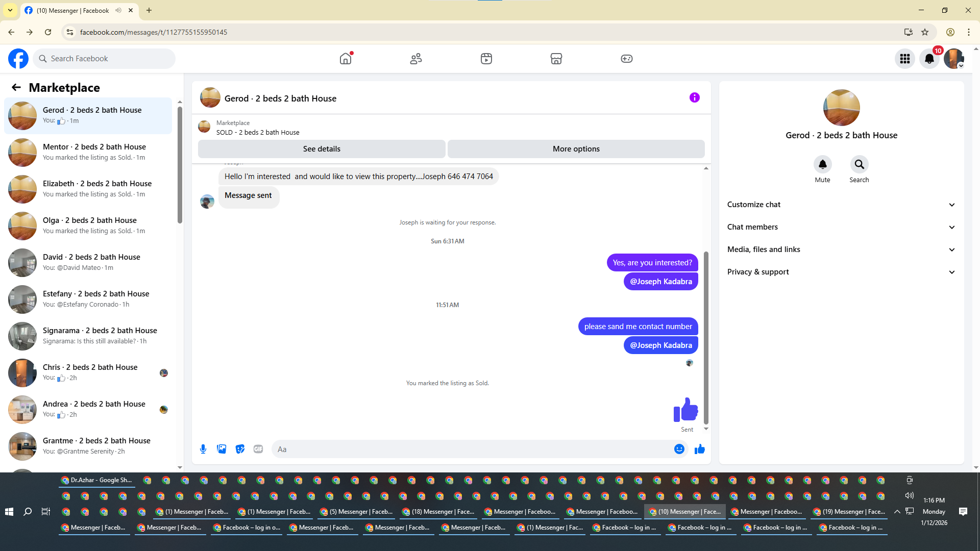Toggle the purple conversation information button
This screenshot has height=551, width=980.
pos(694,97)
